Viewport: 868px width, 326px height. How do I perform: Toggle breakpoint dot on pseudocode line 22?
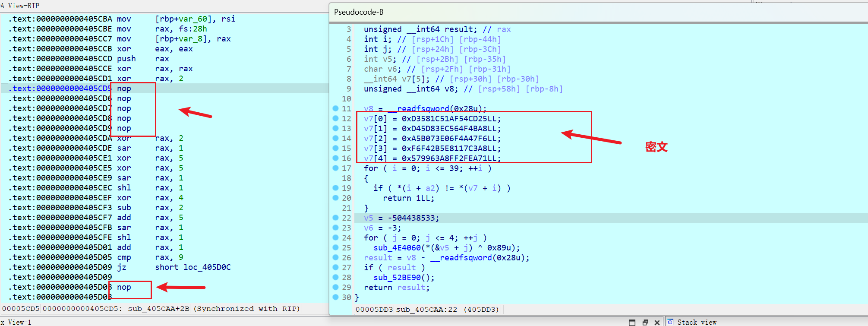tap(335, 218)
